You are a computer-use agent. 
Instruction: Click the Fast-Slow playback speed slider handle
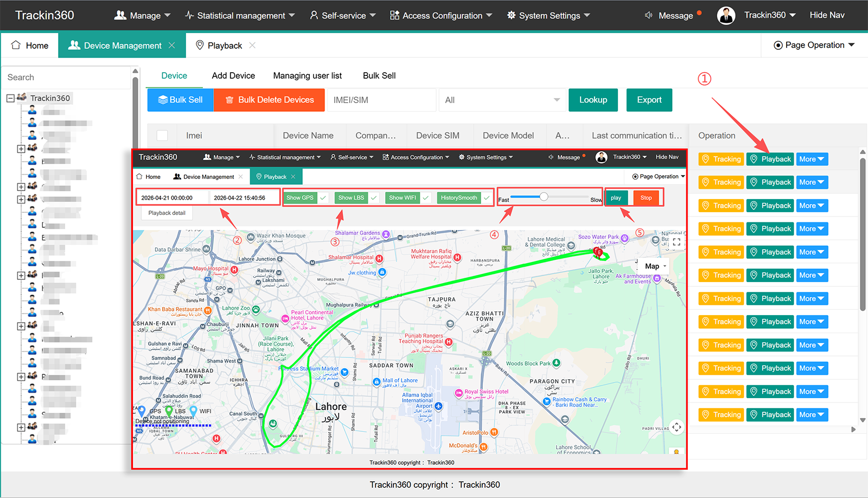[x=544, y=196]
